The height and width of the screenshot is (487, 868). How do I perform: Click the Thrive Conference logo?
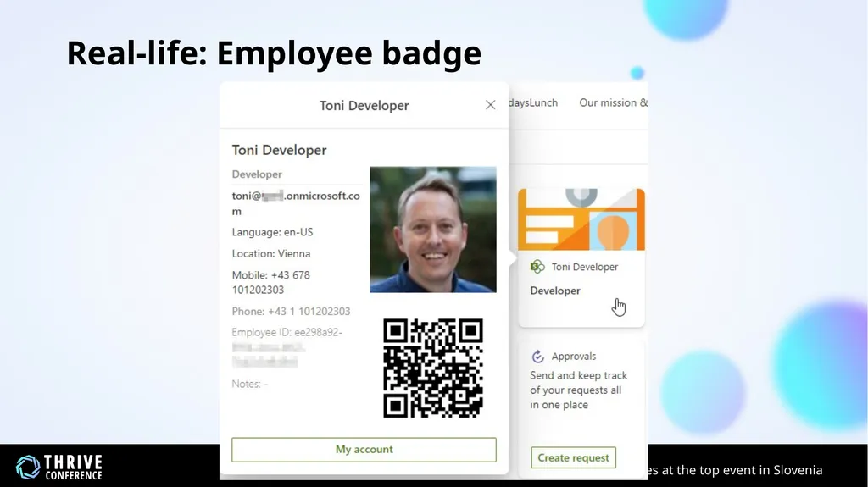point(59,467)
